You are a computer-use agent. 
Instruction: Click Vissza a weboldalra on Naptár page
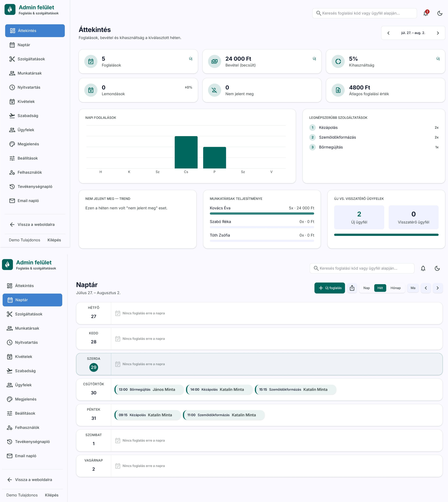tap(33, 480)
